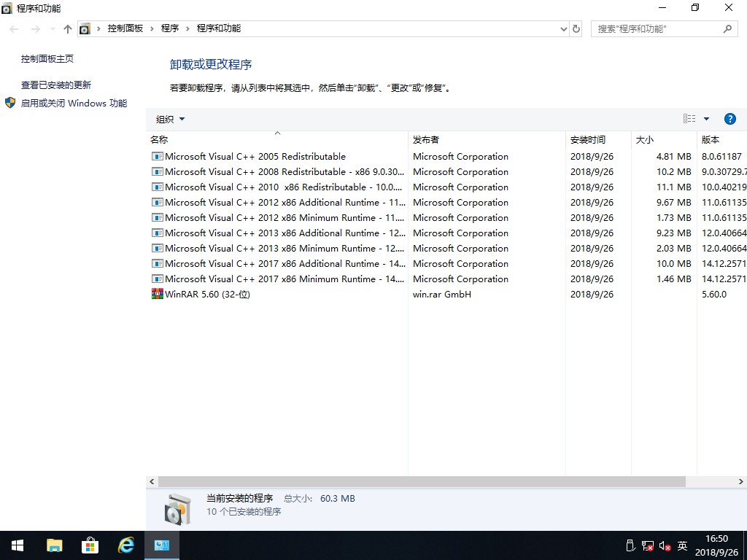Image resolution: width=747 pixels, height=560 pixels.
Task: Select Visual C++ 2012 x86 Minimum Runtime
Action: pyautogui.click(x=285, y=217)
